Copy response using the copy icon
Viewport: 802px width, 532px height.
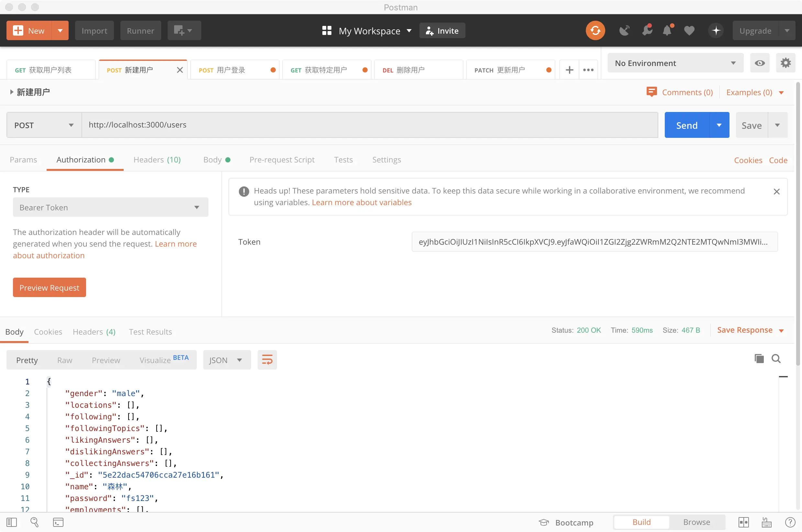click(x=759, y=359)
